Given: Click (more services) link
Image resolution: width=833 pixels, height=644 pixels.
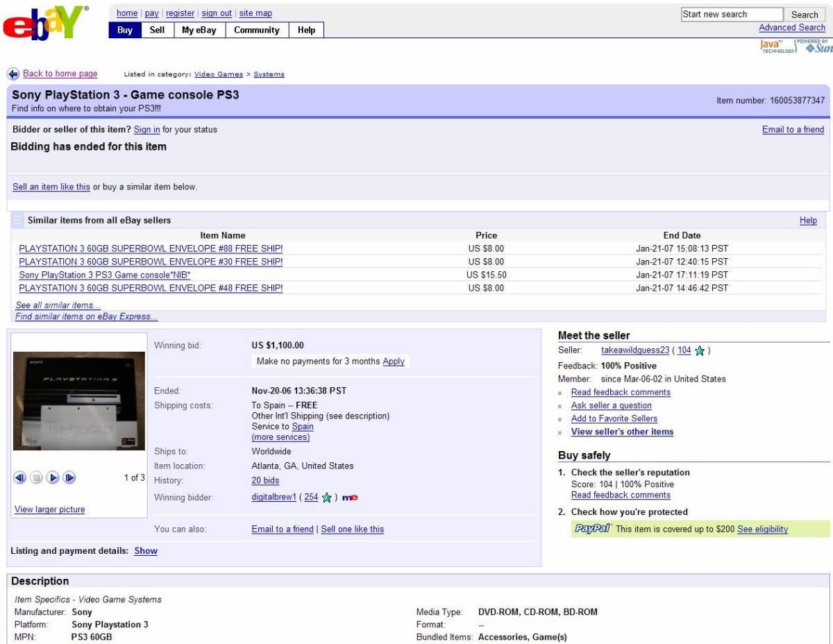Looking at the screenshot, I should pos(280,437).
